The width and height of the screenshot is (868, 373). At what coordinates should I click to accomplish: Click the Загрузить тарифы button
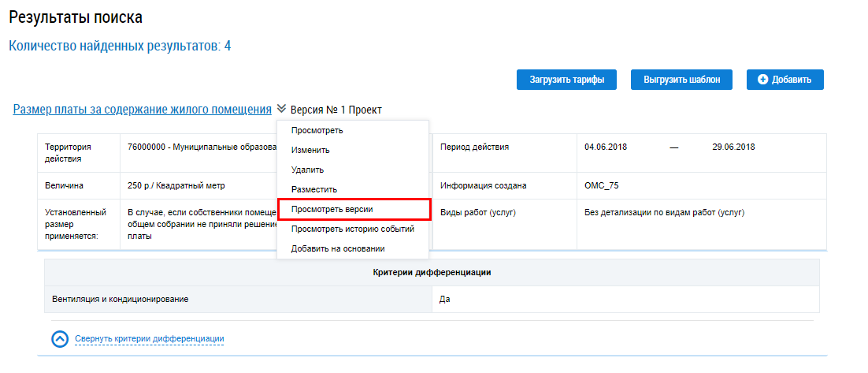pyautogui.click(x=567, y=80)
